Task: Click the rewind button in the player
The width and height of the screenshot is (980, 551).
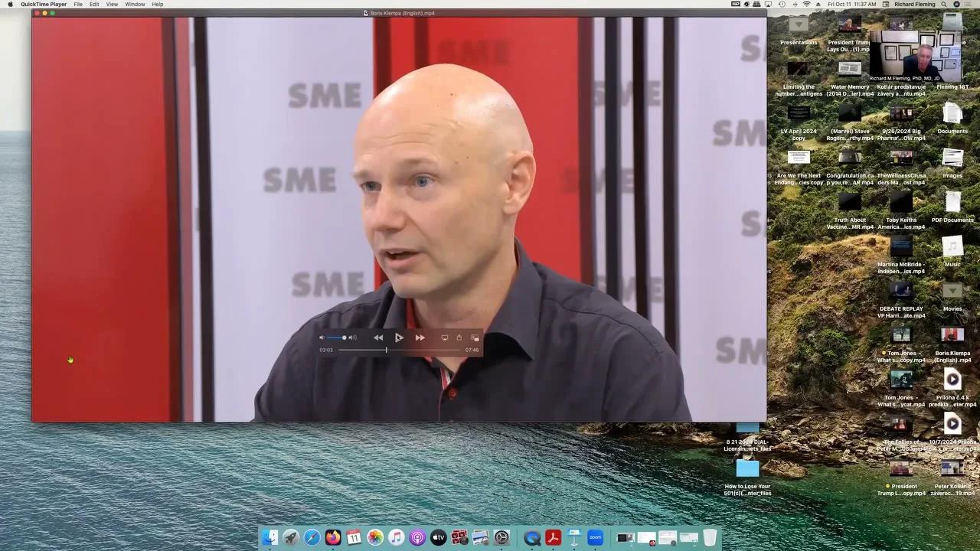Action: [x=378, y=337]
